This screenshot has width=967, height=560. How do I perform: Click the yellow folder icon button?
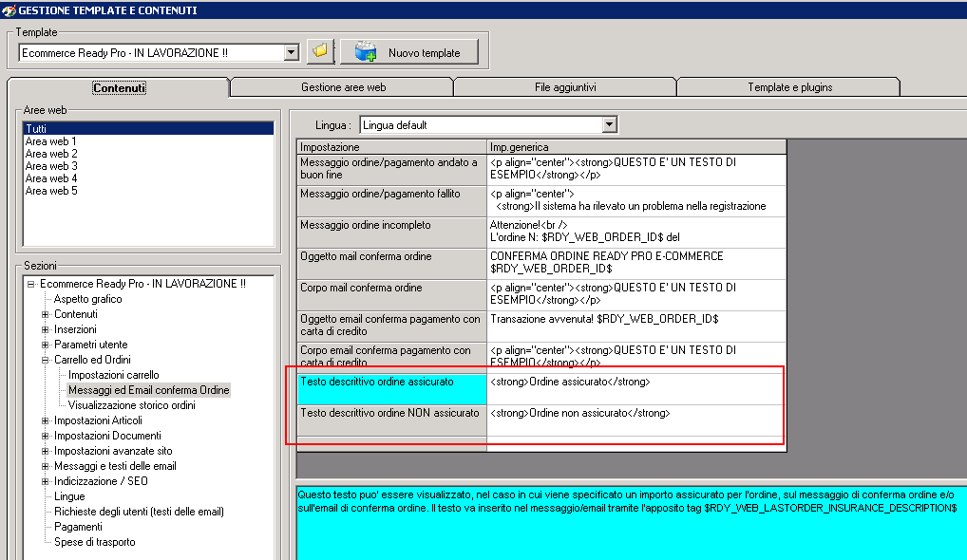[x=320, y=52]
